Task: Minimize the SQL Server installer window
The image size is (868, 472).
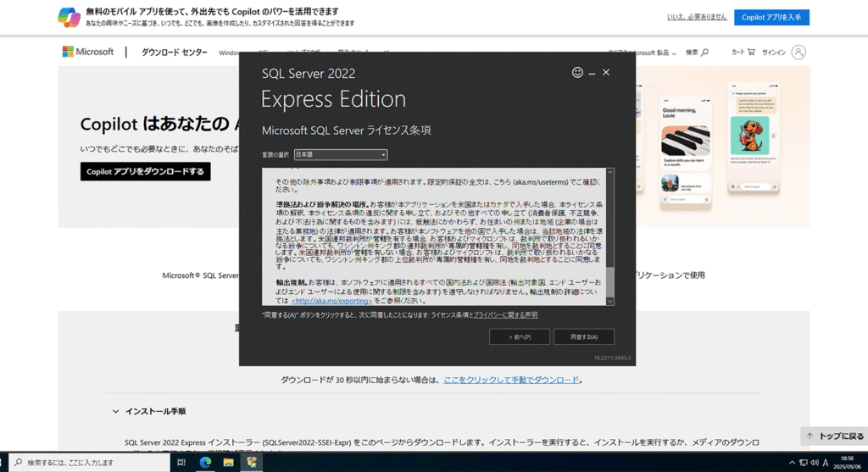Action: coord(592,73)
